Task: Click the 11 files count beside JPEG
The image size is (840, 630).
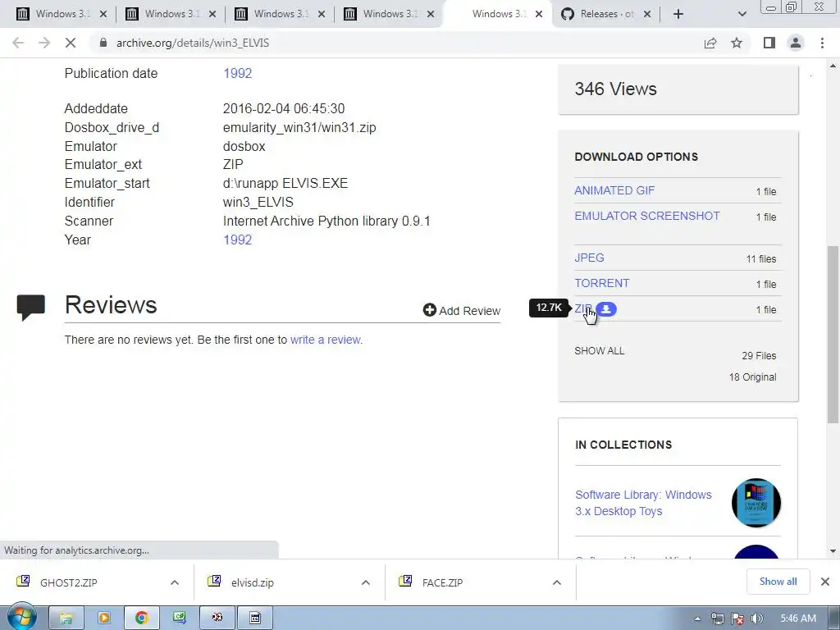Action: point(760,258)
